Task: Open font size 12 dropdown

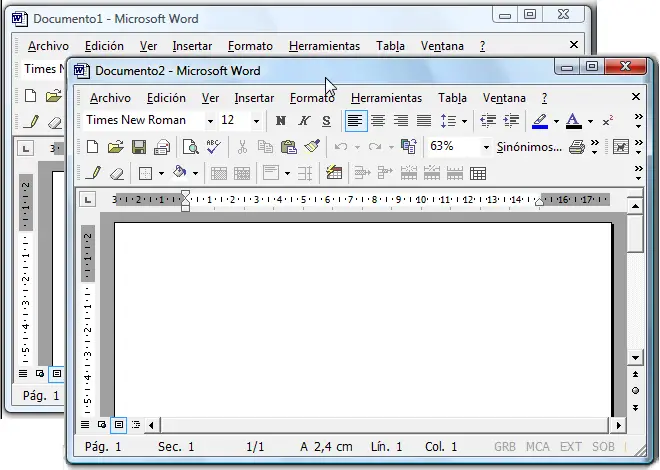Action: pyautogui.click(x=256, y=122)
